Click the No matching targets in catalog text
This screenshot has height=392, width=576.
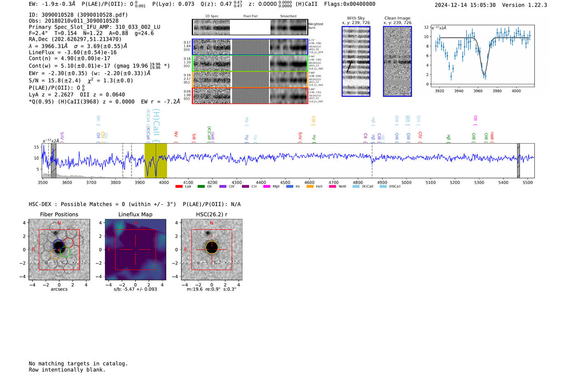tap(78, 364)
